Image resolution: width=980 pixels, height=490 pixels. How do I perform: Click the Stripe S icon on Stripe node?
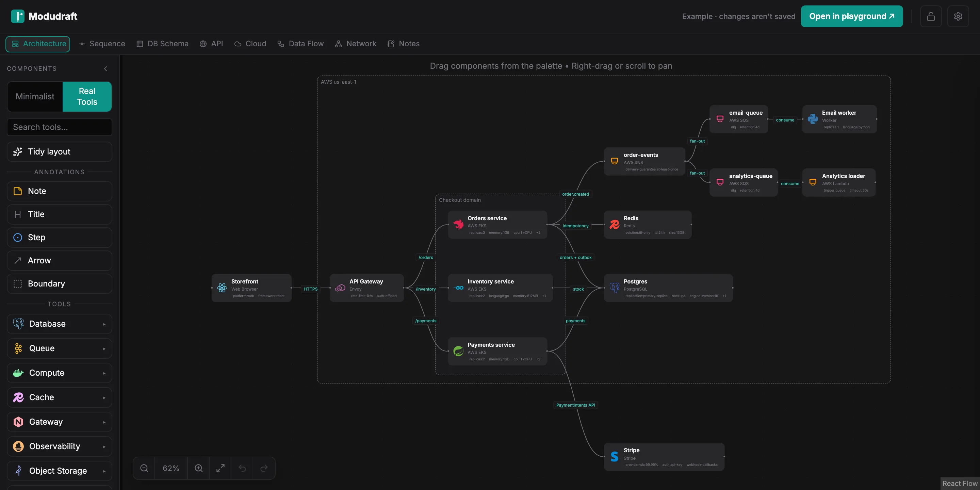(x=615, y=457)
